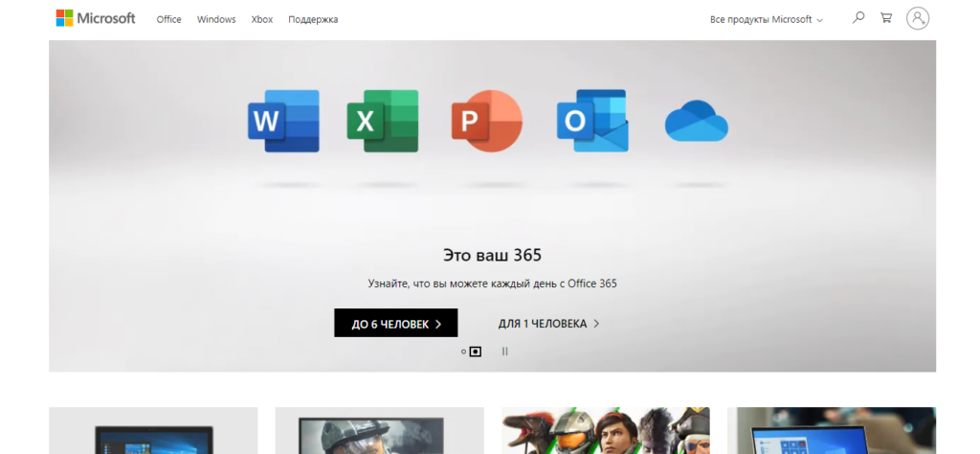Click the ДЛЯ 1 ЧЕЛОВЕКА link
Image resolution: width=980 pixels, height=454 pixels.
548,324
